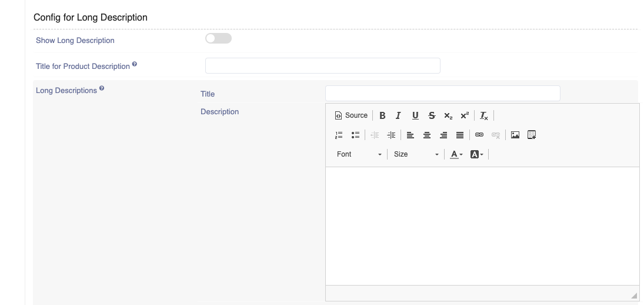Image resolution: width=644 pixels, height=305 pixels.
Task: Insert a numbered list
Action: tap(339, 135)
